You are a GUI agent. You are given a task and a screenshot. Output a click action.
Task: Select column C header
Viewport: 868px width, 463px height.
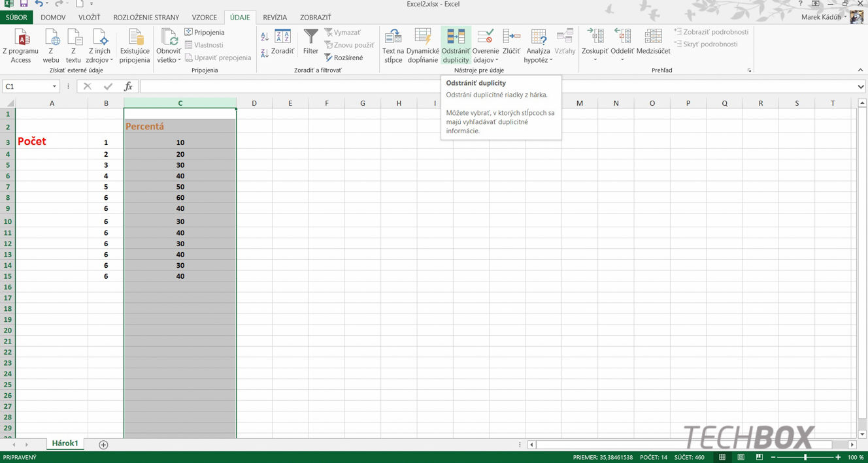[x=180, y=103]
